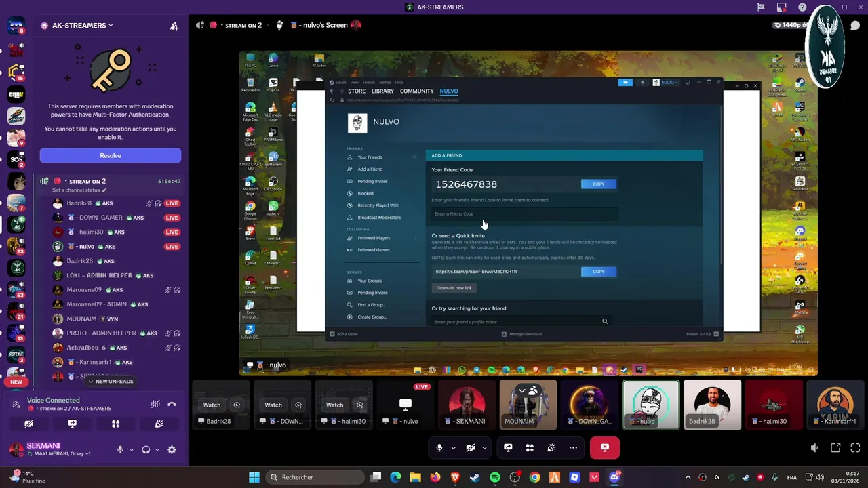868x488 pixels.
Task: Copy the Steam quick invite link
Action: (x=598, y=271)
